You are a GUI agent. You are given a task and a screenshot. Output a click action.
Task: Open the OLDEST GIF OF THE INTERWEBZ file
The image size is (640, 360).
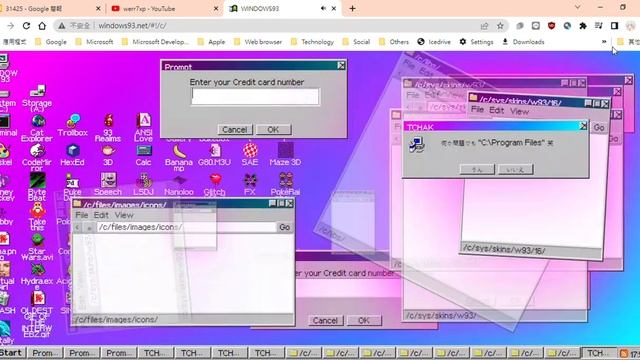point(37,315)
